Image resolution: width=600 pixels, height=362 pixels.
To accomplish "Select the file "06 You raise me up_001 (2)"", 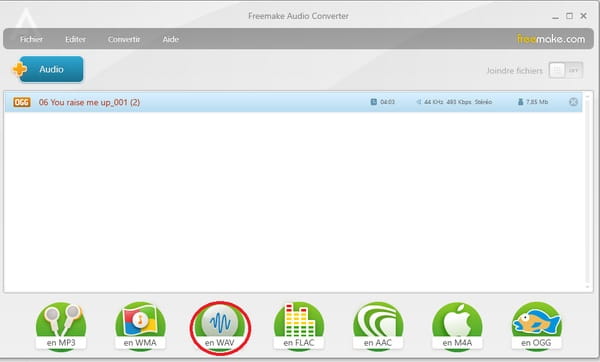I will 293,102.
